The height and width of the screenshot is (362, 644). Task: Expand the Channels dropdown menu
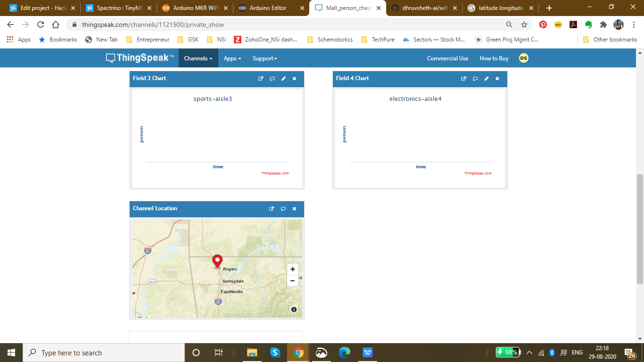198,58
